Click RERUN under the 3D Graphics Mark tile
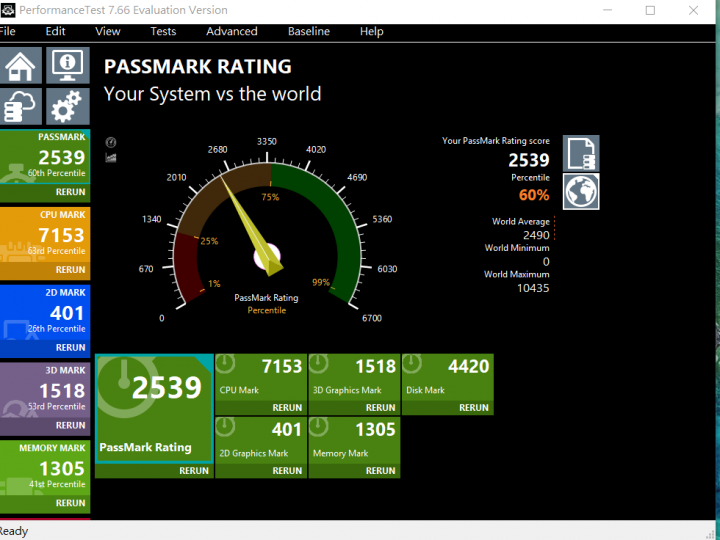 pyautogui.click(x=380, y=408)
